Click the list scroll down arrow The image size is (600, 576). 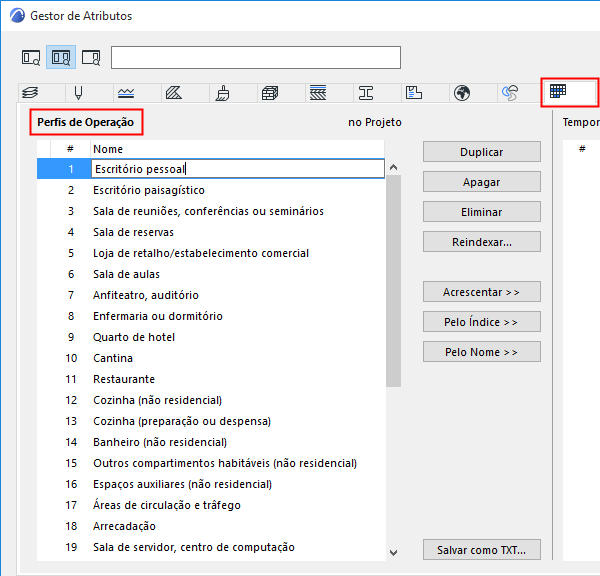click(x=393, y=552)
